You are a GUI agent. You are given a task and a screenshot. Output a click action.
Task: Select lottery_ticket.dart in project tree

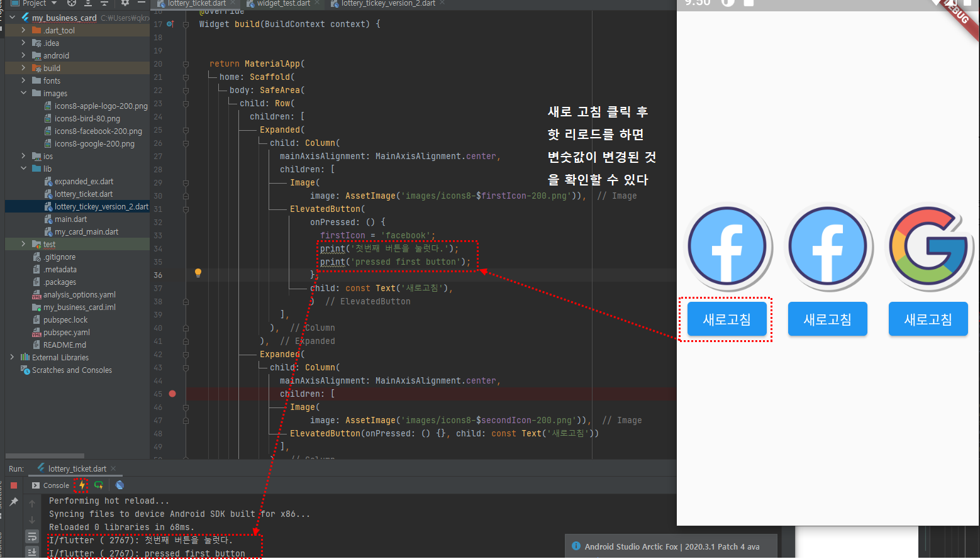pyautogui.click(x=79, y=194)
